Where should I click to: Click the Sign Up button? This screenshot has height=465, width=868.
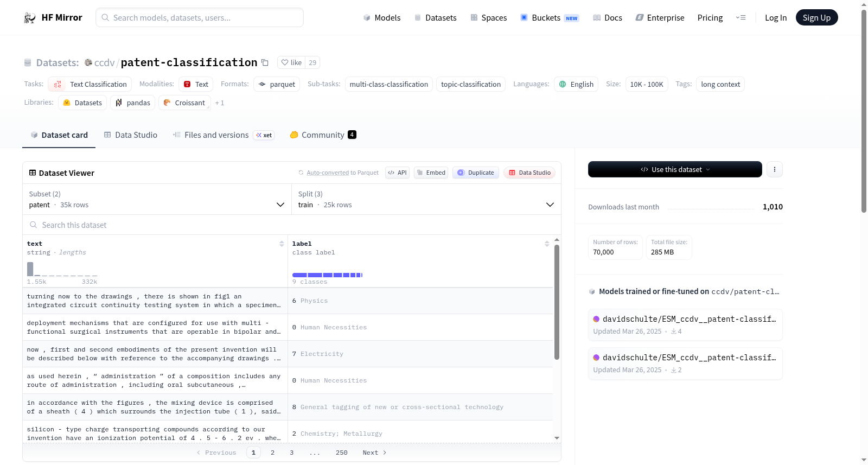click(817, 18)
